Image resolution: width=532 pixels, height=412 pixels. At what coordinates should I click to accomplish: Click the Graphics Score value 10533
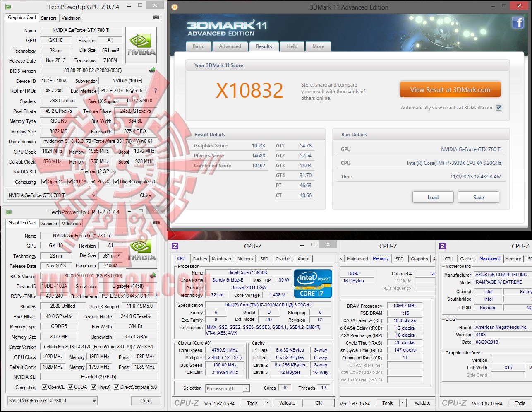[259, 146]
